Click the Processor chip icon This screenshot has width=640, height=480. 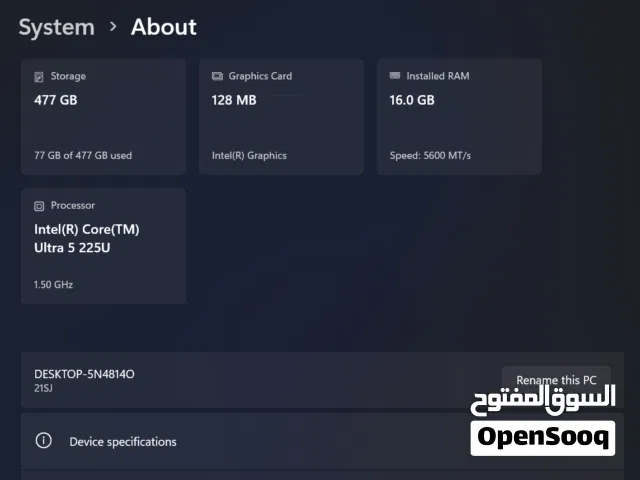39,206
